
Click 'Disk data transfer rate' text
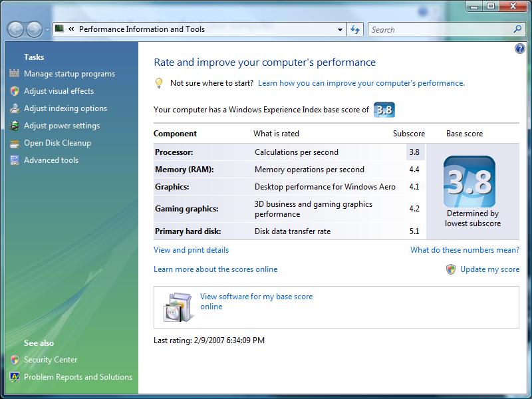[x=293, y=231]
